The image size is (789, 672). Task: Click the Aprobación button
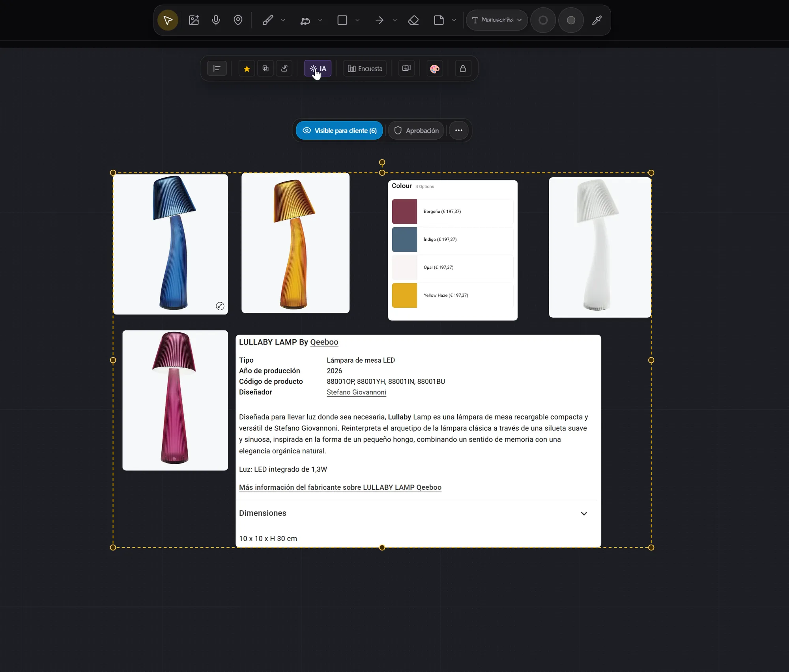coord(416,130)
